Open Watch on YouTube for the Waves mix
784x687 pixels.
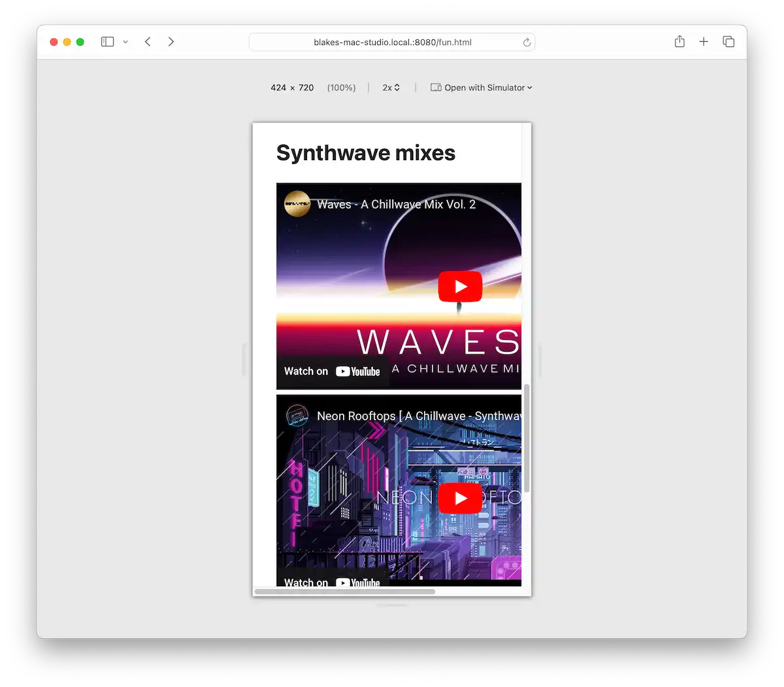click(x=331, y=371)
